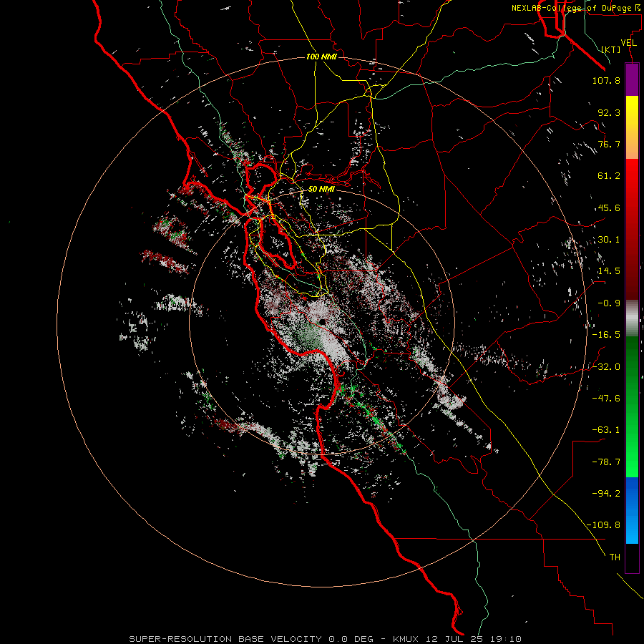Click the 92.3 scale value

(x=609, y=112)
